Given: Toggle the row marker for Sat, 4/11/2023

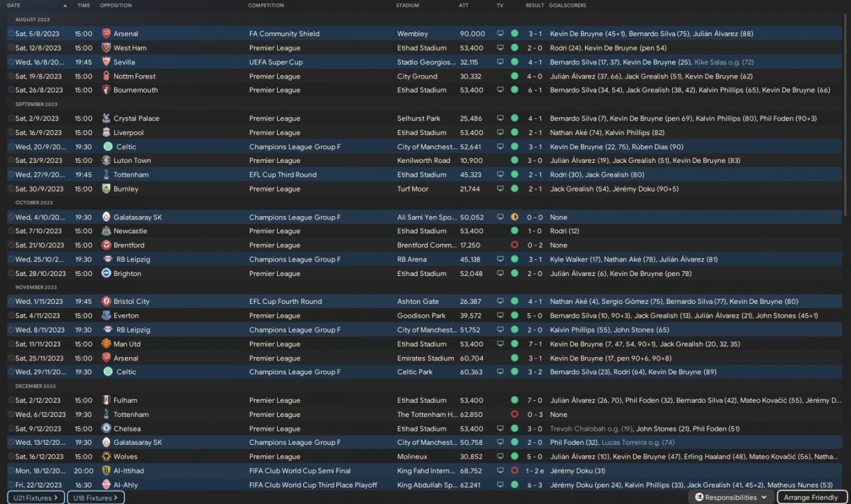Looking at the screenshot, I should coord(11,316).
